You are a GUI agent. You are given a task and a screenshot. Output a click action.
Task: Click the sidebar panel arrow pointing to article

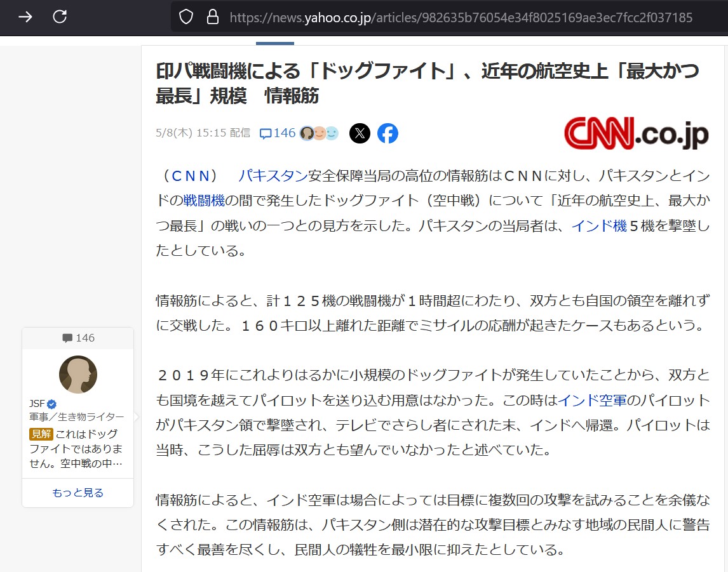(x=137, y=416)
